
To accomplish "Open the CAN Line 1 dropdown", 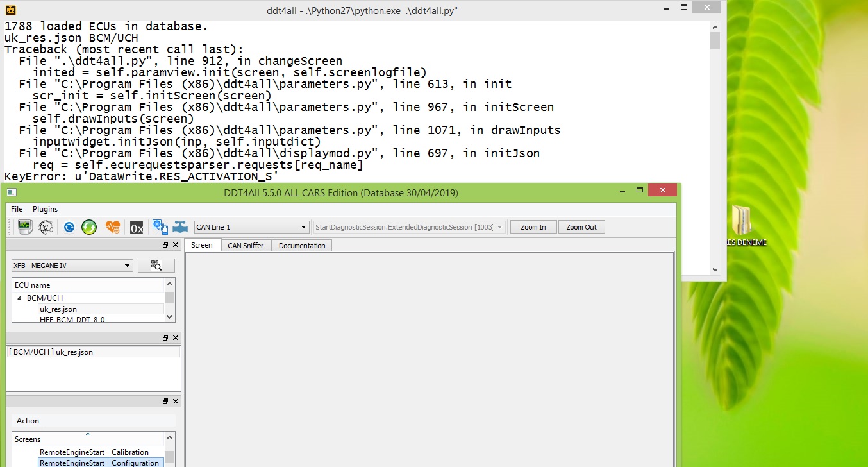I will [x=304, y=226].
